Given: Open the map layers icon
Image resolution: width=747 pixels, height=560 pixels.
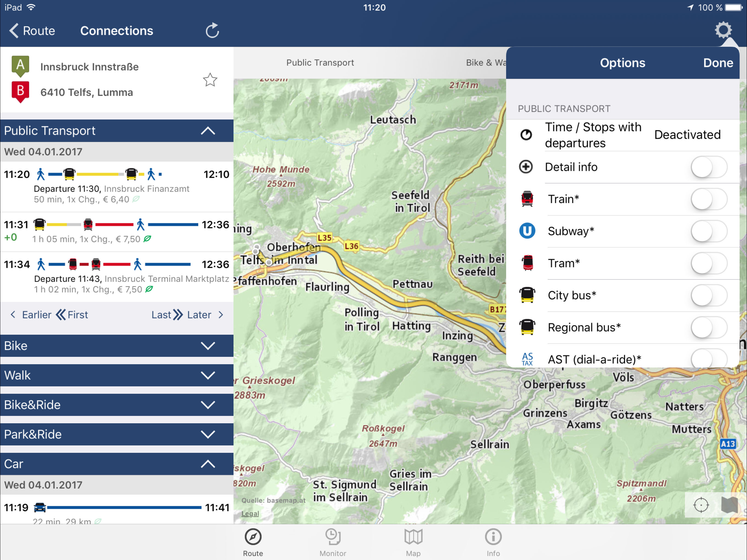Looking at the screenshot, I should tap(729, 505).
